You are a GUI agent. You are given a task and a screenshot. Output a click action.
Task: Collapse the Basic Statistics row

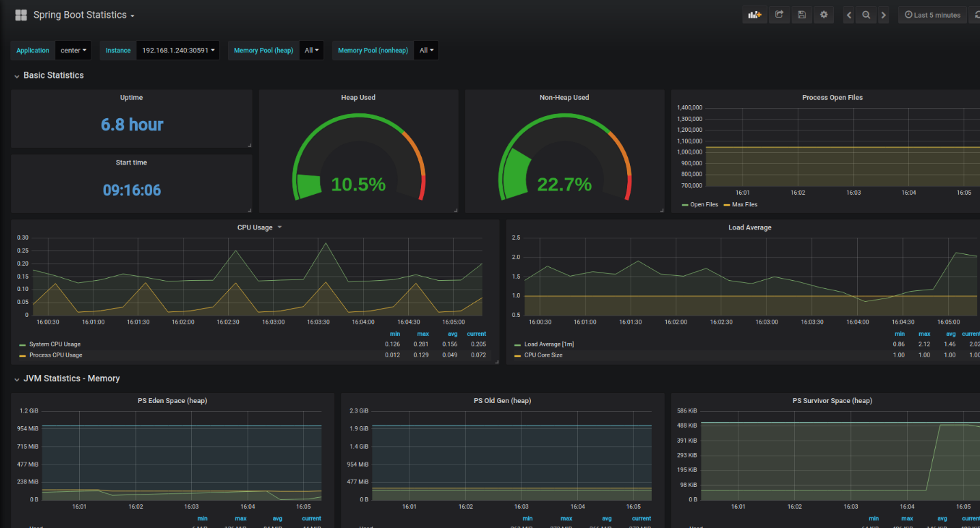[49, 75]
